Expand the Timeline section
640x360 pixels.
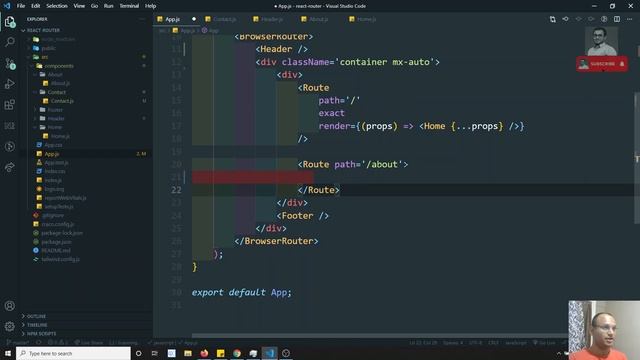pyautogui.click(x=37, y=325)
